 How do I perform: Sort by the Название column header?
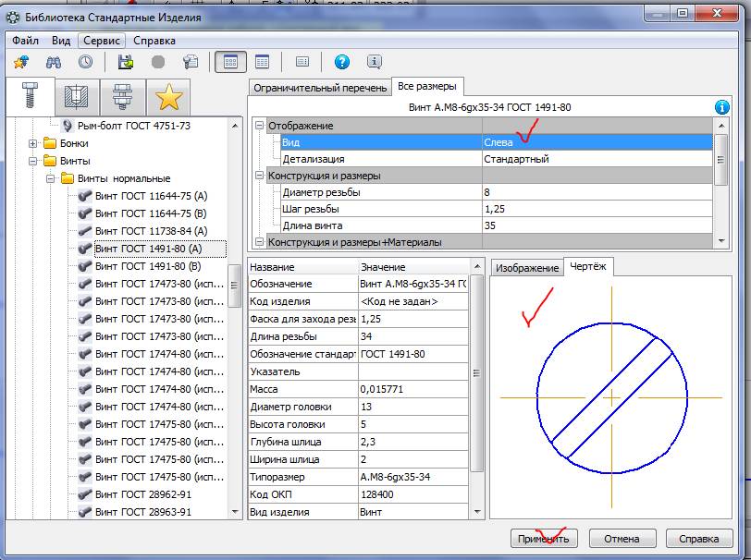(302, 267)
